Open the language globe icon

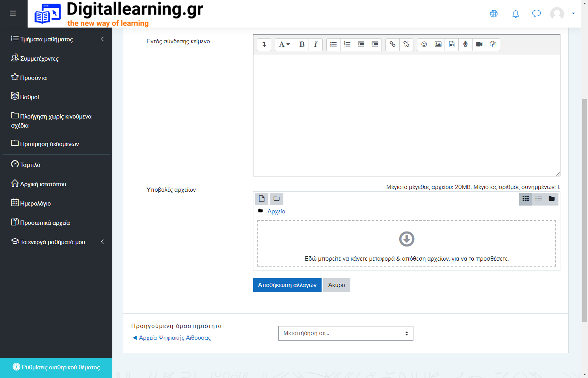[494, 14]
